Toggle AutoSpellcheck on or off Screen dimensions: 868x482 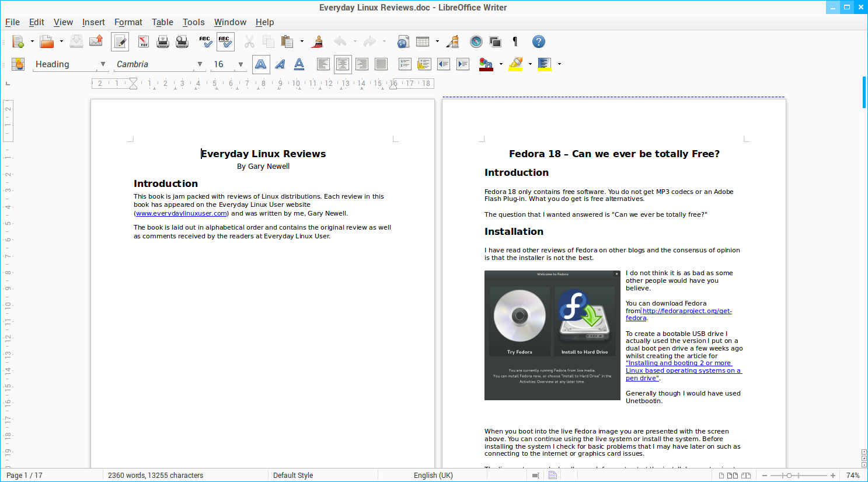point(225,41)
